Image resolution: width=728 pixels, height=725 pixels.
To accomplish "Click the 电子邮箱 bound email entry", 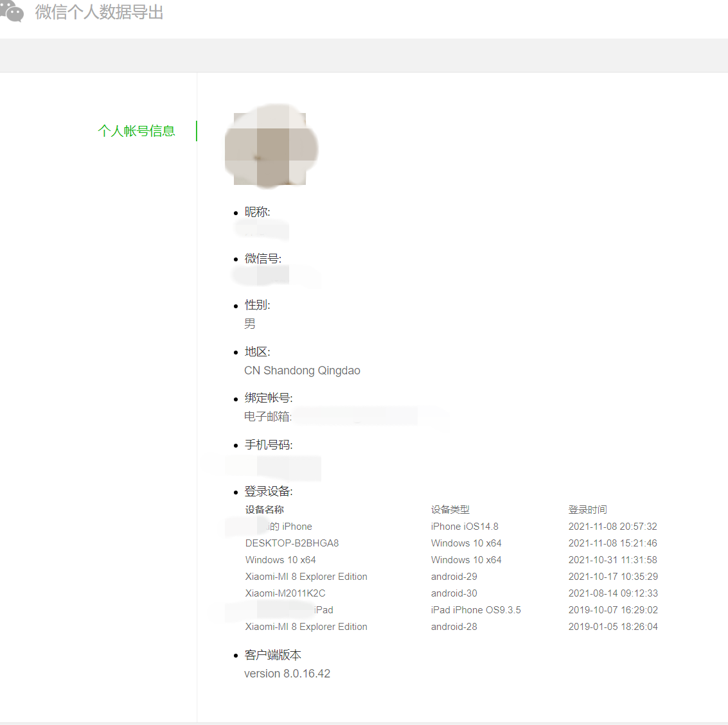I will 302,417.
